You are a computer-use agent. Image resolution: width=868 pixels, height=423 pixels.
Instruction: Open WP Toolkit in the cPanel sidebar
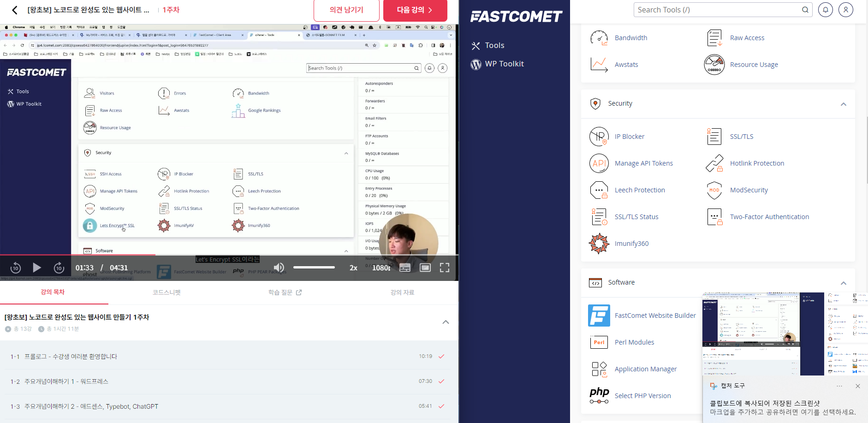[497, 64]
